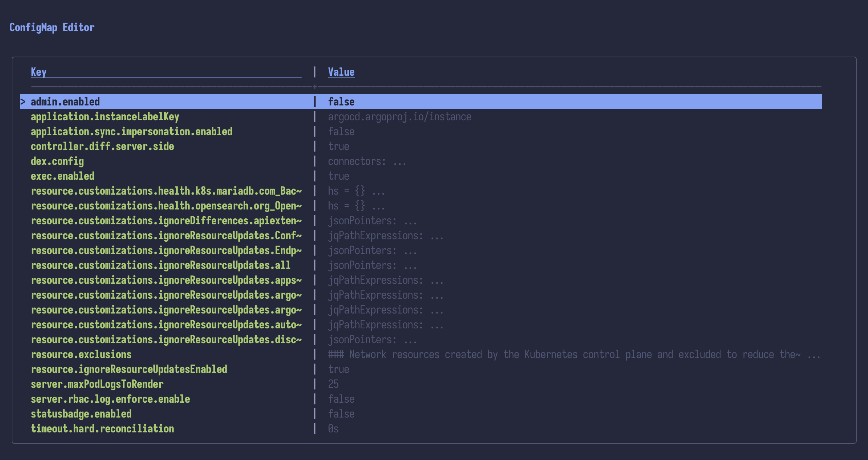Viewport: 868px width, 460px height.
Task: Sort rows by the Key column header
Action: (x=38, y=72)
